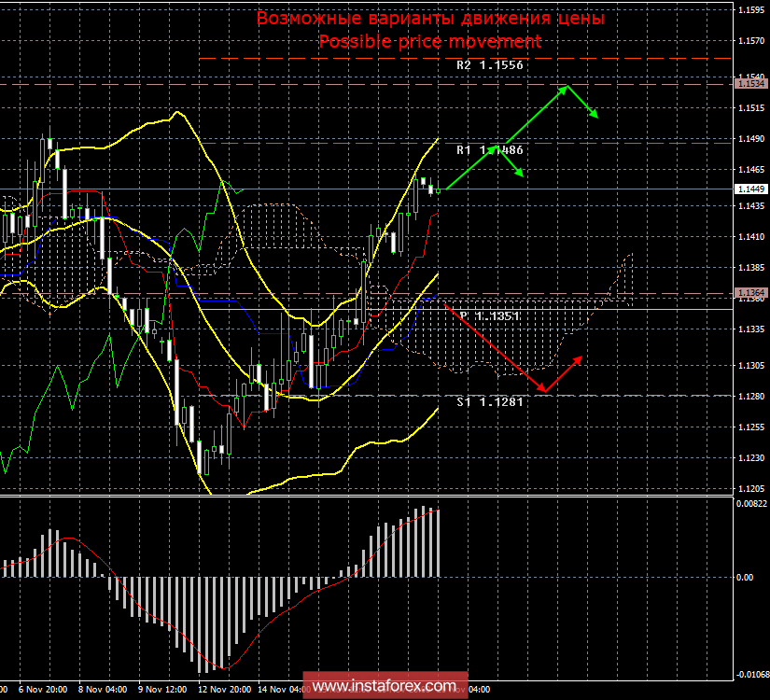Click the R1 1.1486 resistance level label

point(490,150)
